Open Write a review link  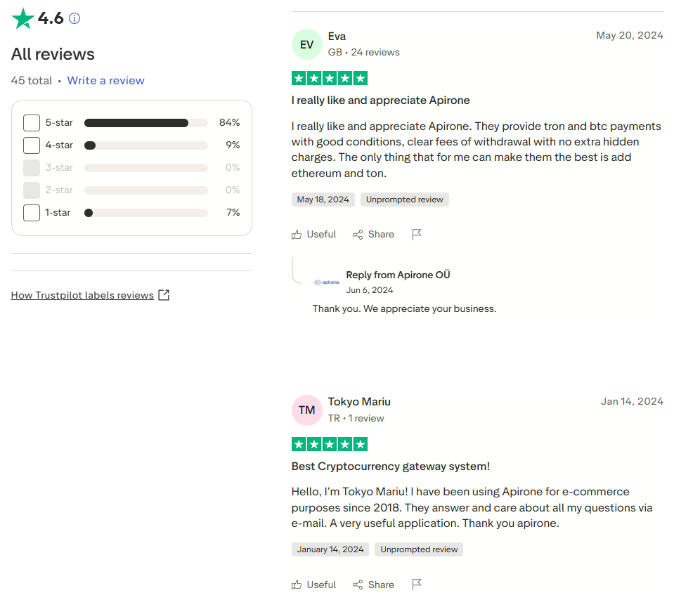click(106, 81)
